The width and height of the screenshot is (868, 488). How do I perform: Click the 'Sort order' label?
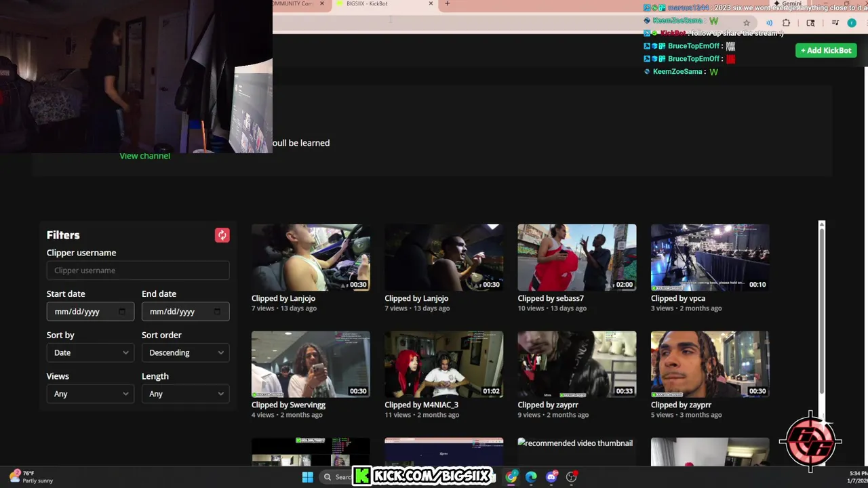[161, 335]
